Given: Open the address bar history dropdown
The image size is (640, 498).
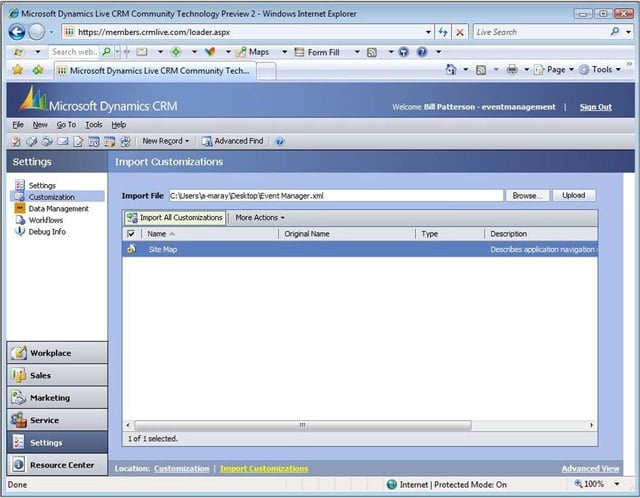Looking at the screenshot, I should coord(428,32).
